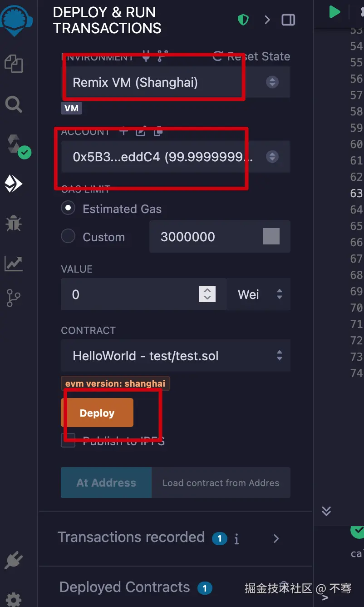Click the arrow icon beside the shield
Viewport: 364px width, 607px height.
[x=267, y=20]
